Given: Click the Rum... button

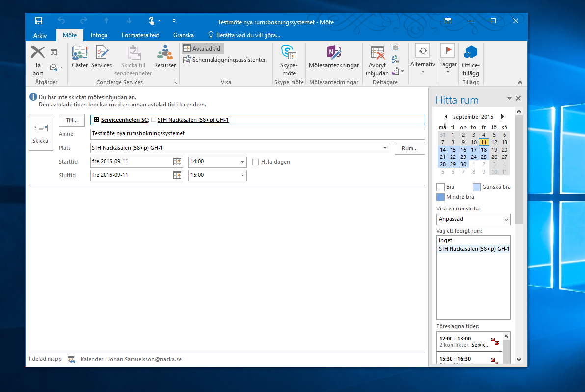Looking at the screenshot, I should click(409, 148).
